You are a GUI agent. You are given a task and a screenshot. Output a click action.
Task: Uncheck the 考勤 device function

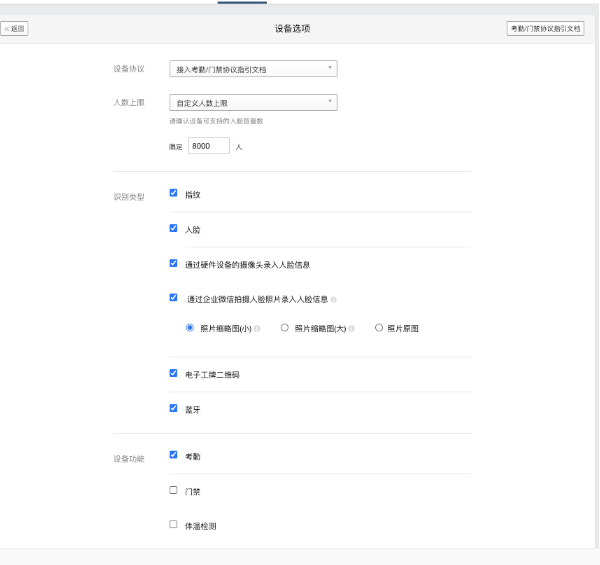174,455
